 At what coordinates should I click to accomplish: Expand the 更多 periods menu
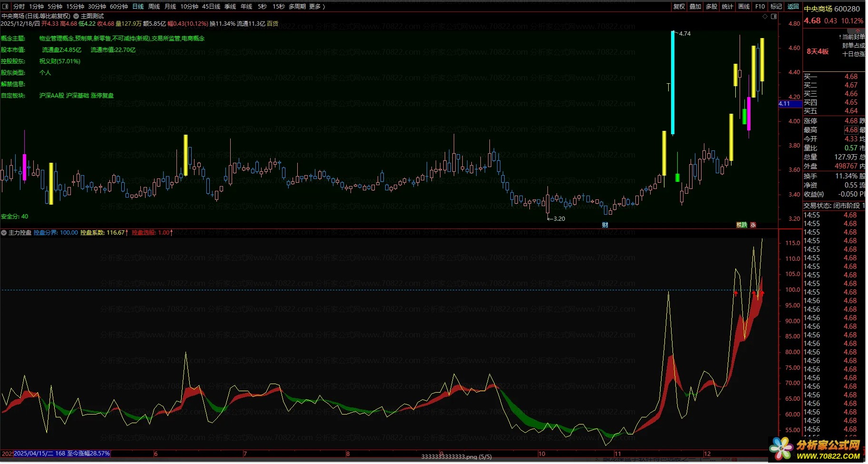coord(317,7)
